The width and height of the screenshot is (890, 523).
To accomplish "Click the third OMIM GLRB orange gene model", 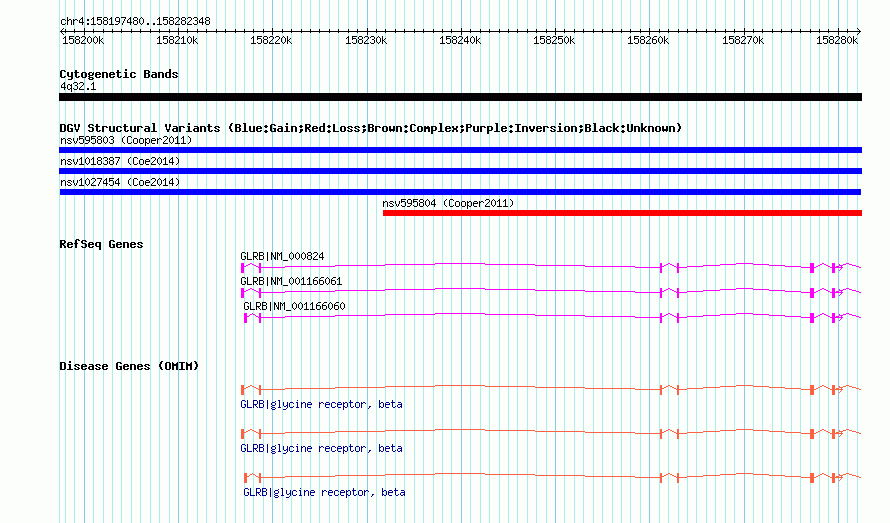I will 552,477.
